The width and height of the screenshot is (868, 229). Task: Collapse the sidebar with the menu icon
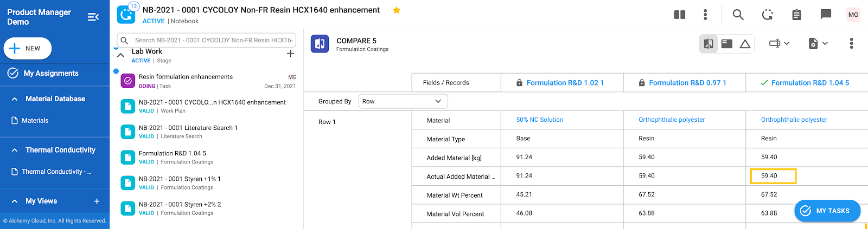[93, 17]
